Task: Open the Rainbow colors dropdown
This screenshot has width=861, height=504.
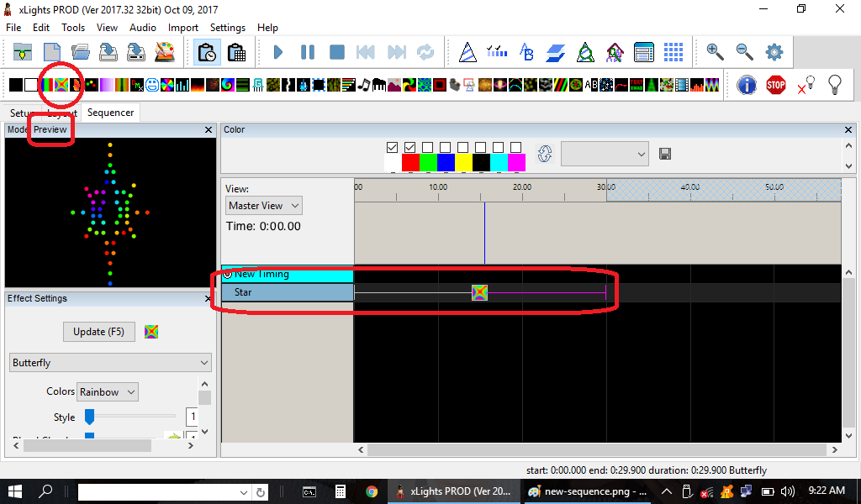Action: pyautogui.click(x=107, y=392)
